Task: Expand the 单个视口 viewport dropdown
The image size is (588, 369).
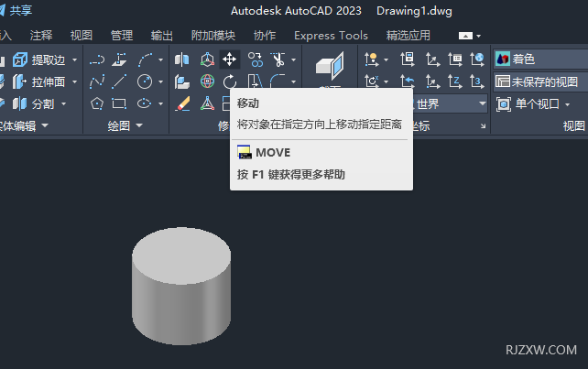Action: (x=533, y=103)
